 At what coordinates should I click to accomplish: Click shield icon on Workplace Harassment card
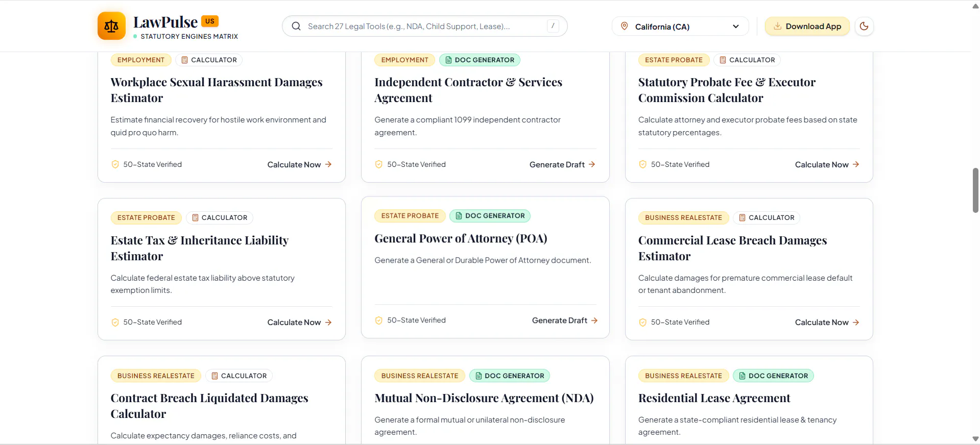click(115, 164)
